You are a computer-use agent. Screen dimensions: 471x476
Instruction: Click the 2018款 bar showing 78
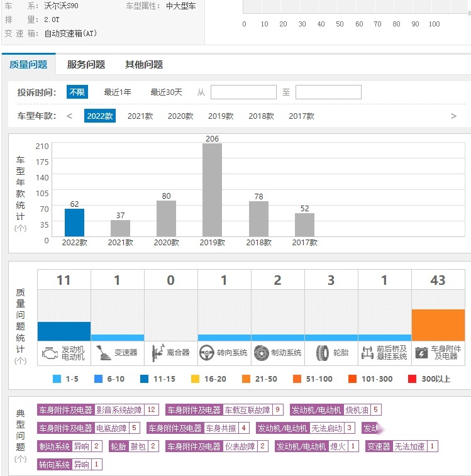coord(258,219)
